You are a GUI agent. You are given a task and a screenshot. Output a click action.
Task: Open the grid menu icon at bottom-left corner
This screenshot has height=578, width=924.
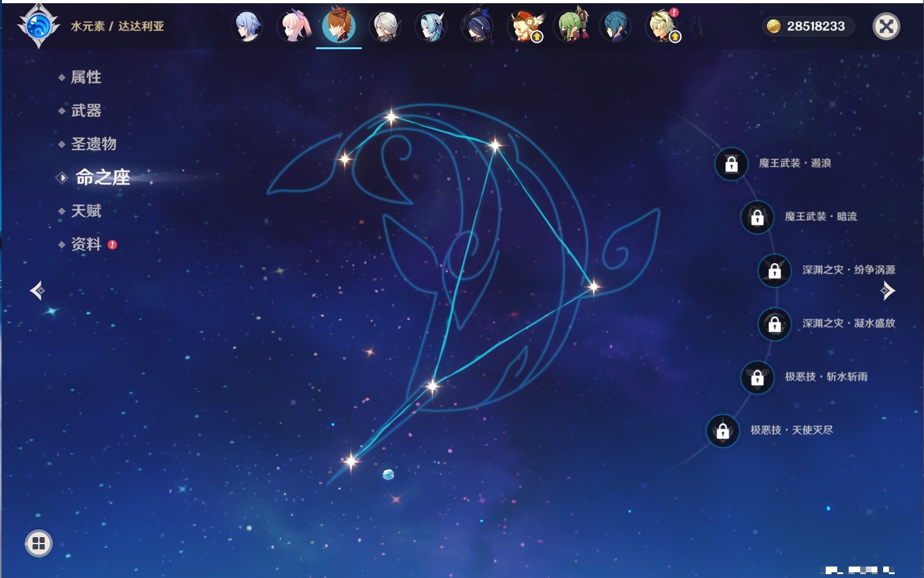click(x=38, y=544)
